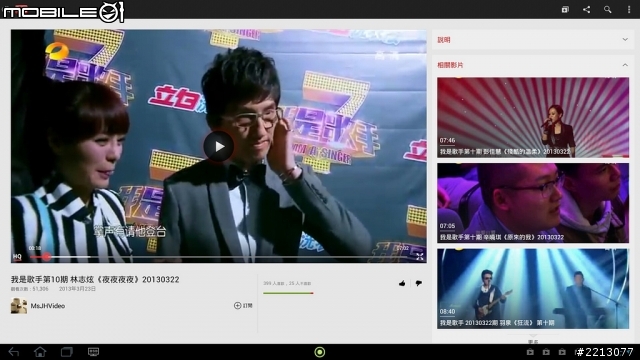Image resolution: width=640 pixels, height=360 pixels.
Task: Open search with the magnifier icon
Action: pyautogui.click(x=608, y=9)
